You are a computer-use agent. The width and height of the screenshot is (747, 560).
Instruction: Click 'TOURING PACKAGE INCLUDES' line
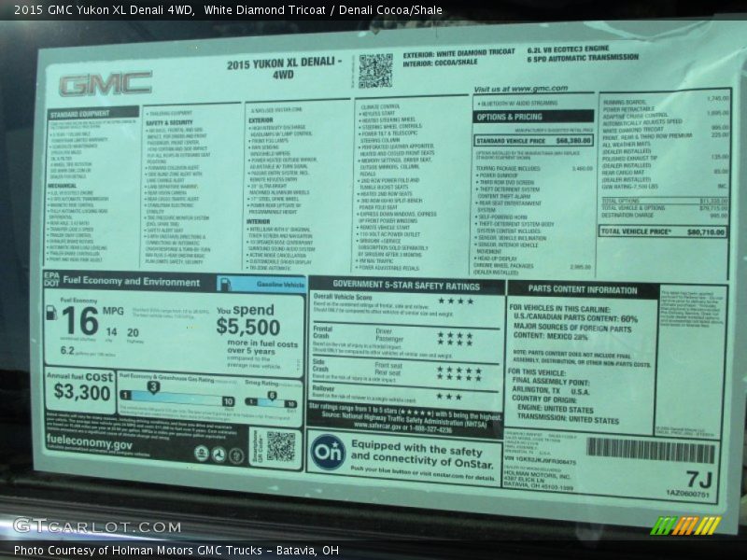tap(508, 168)
